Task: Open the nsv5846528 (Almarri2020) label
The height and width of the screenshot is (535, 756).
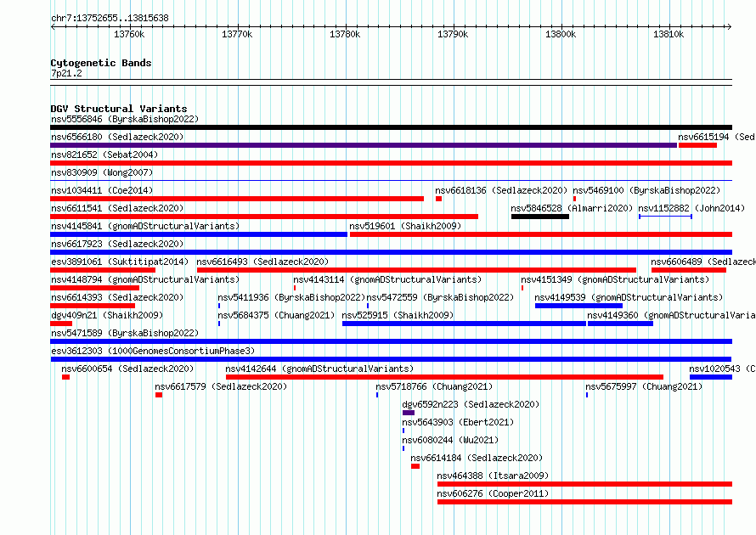Action: (572, 208)
